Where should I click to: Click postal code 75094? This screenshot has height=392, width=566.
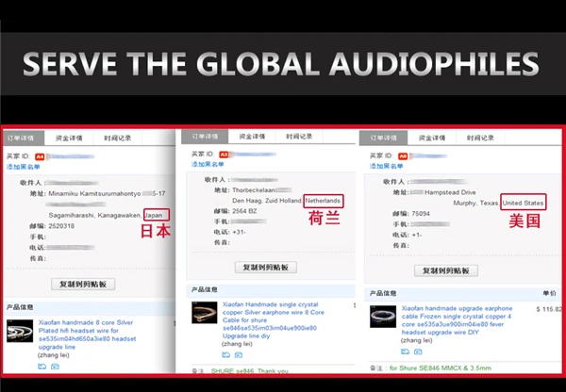(x=421, y=214)
